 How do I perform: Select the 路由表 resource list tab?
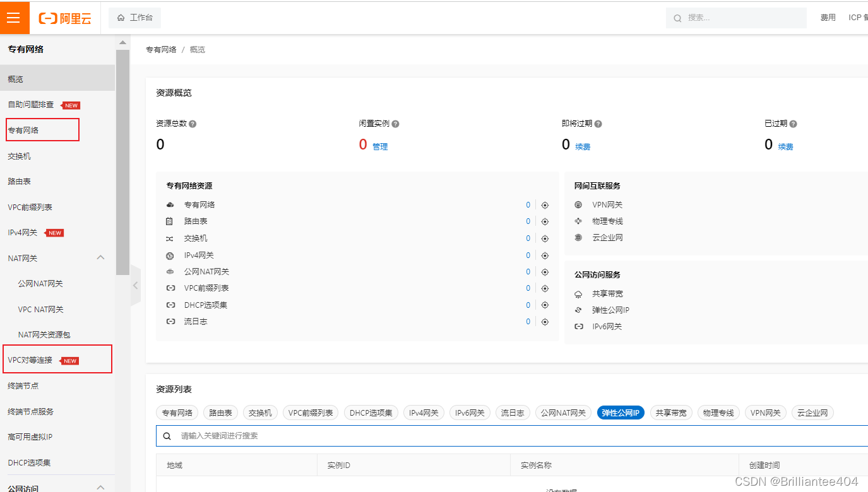point(220,413)
